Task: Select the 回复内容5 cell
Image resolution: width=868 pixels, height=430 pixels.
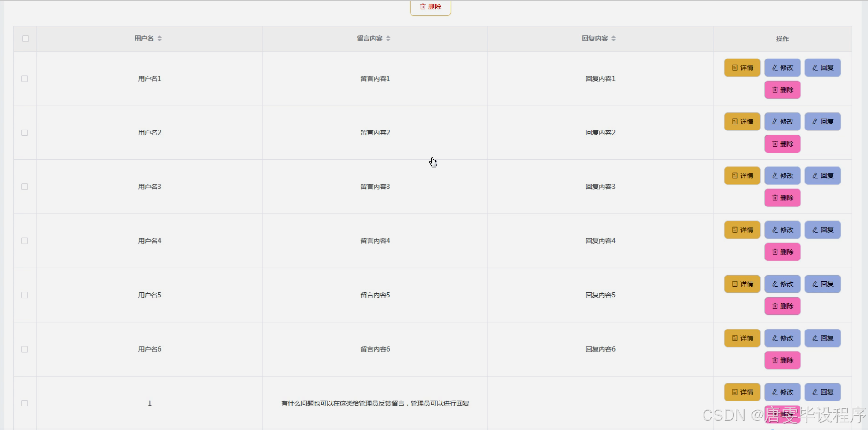Action: click(600, 295)
